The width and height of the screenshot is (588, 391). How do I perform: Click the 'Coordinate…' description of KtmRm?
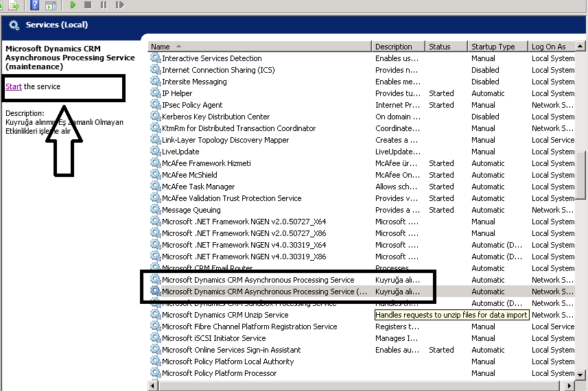tap(397, 128)
